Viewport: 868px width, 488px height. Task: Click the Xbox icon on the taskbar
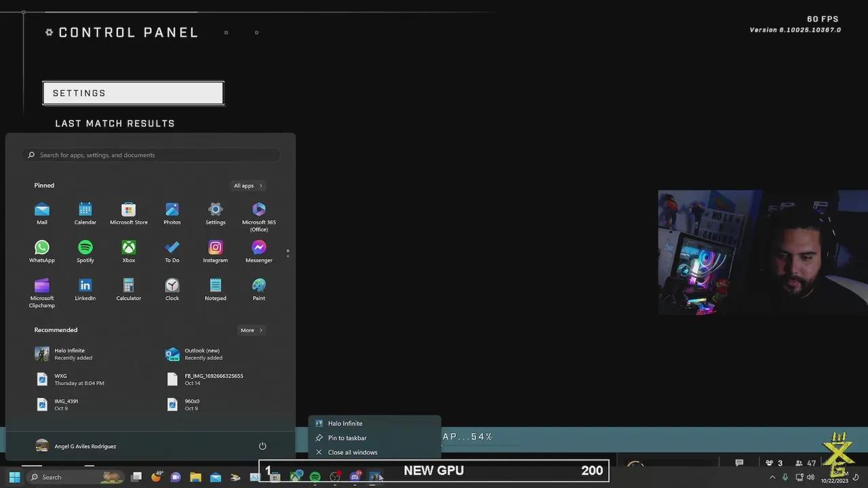pos(296,477)
